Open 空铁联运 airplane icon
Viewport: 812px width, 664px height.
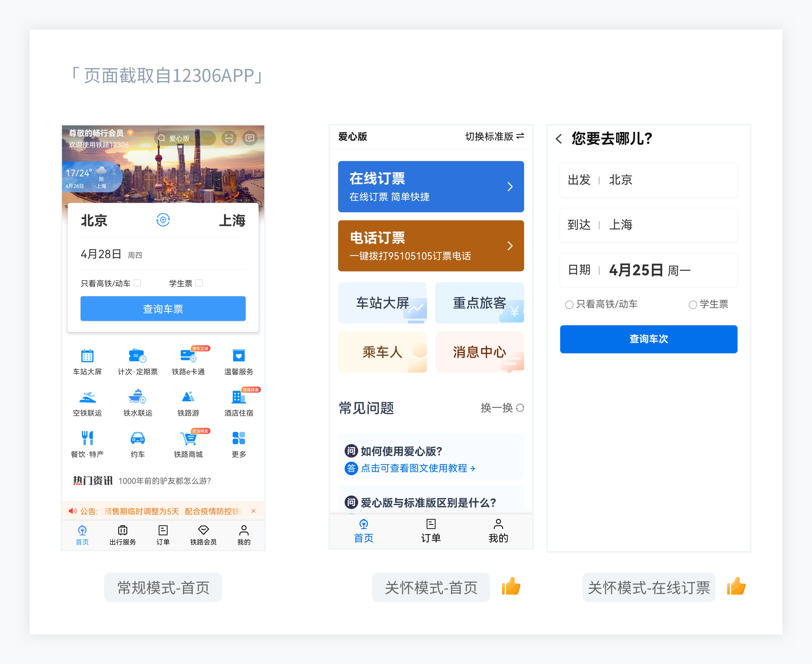pos(87,397)
